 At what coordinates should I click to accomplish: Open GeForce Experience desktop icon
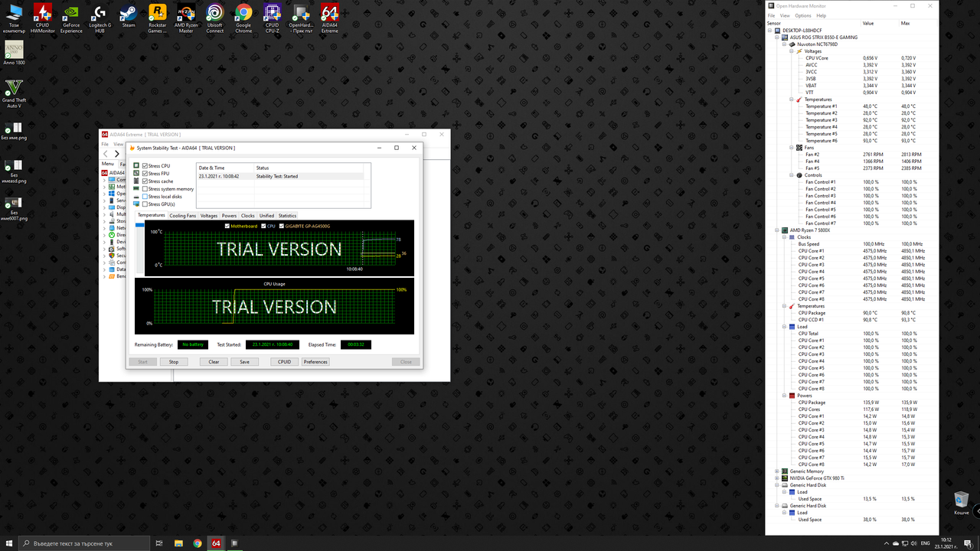click(71, 18)
